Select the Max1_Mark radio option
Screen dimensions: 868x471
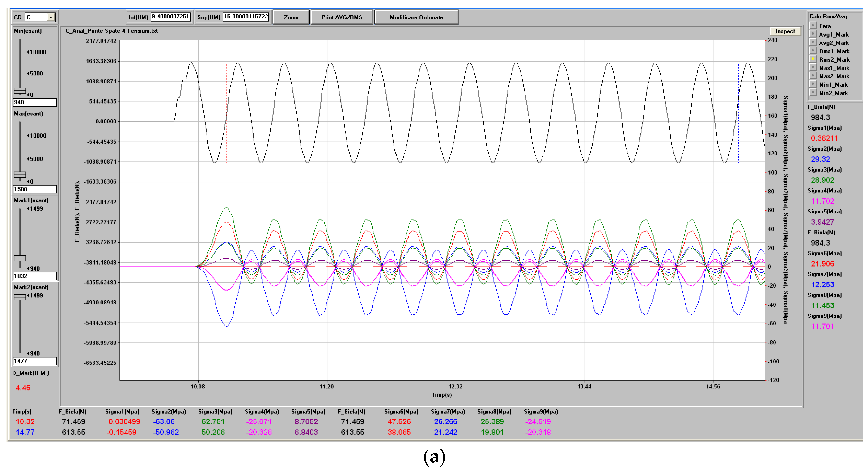[813, 67]
